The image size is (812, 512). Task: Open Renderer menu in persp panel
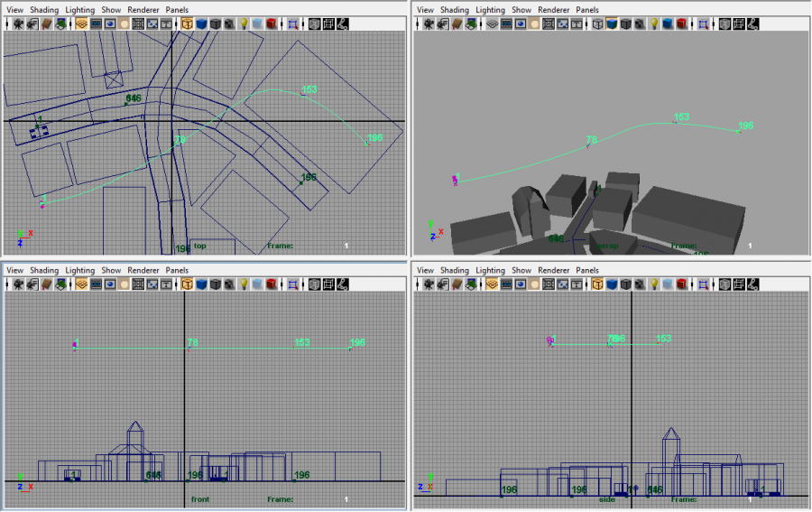(x=554, y=10)
